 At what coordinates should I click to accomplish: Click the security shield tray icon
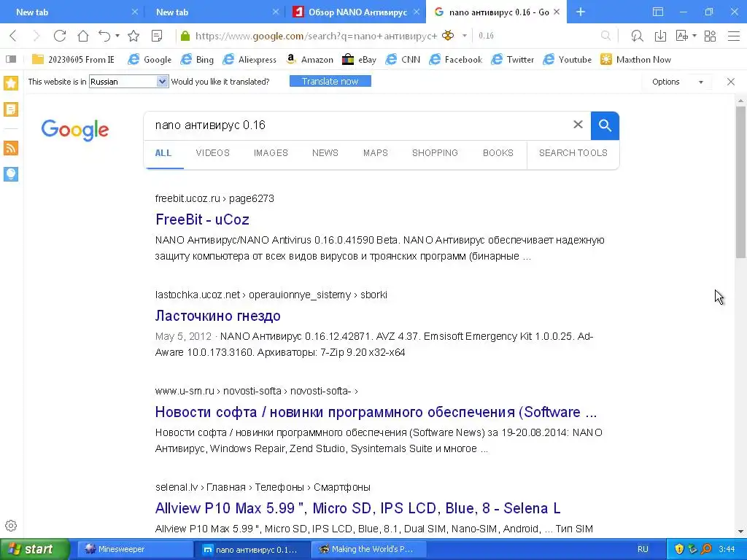click(679, 549)
